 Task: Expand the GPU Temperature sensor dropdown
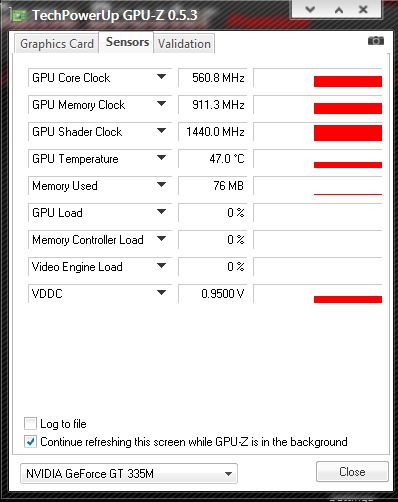click(x=161, y=158)
